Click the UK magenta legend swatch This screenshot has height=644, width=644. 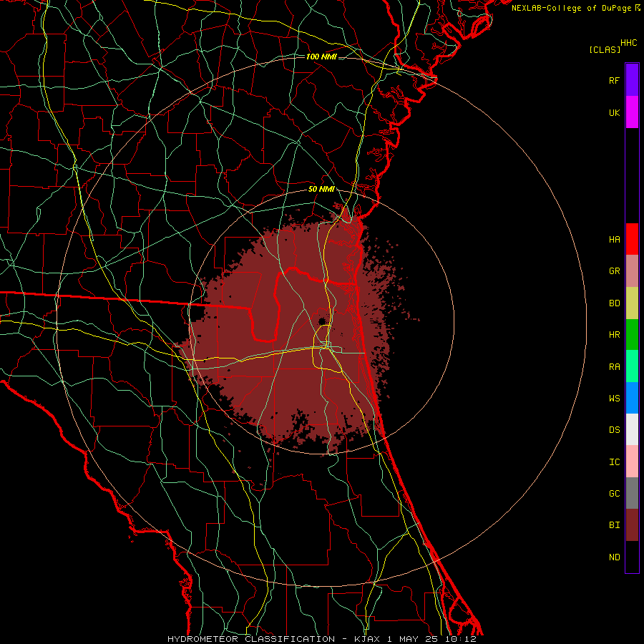click(x=632, y=112)
